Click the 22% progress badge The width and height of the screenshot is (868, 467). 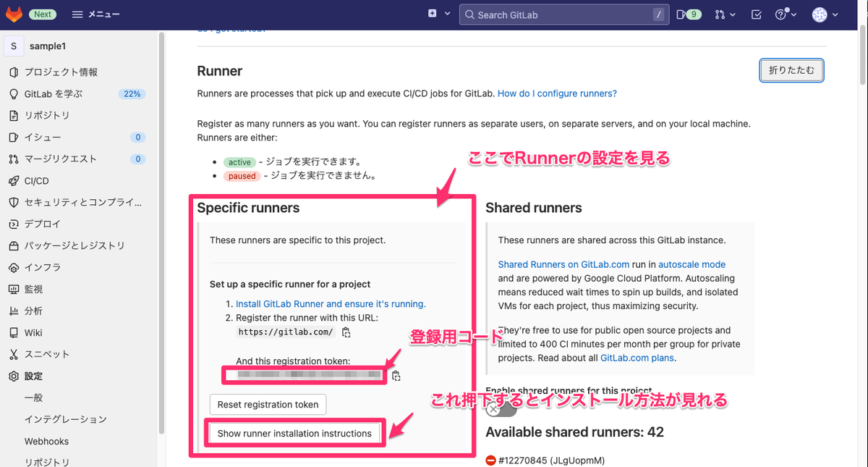coord(132,94)
